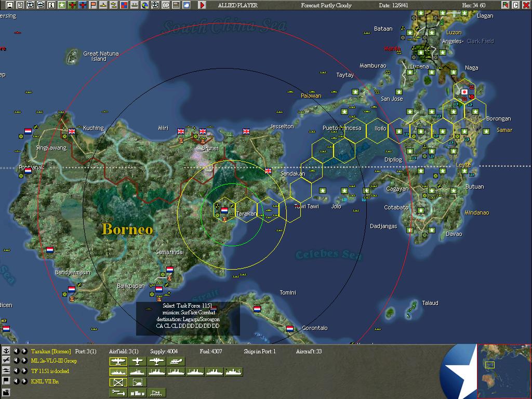Viewport: 532px width, 399px height.
Task: Open the OP toolbar button
Action: point(166,5)
